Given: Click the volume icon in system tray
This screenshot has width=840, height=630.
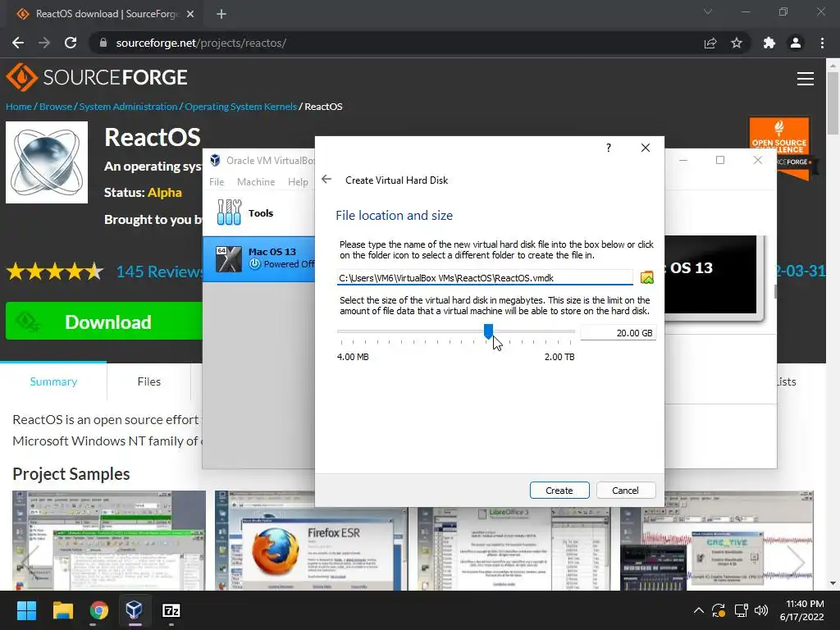Looking at the screenshot, I should coord(760,610).
